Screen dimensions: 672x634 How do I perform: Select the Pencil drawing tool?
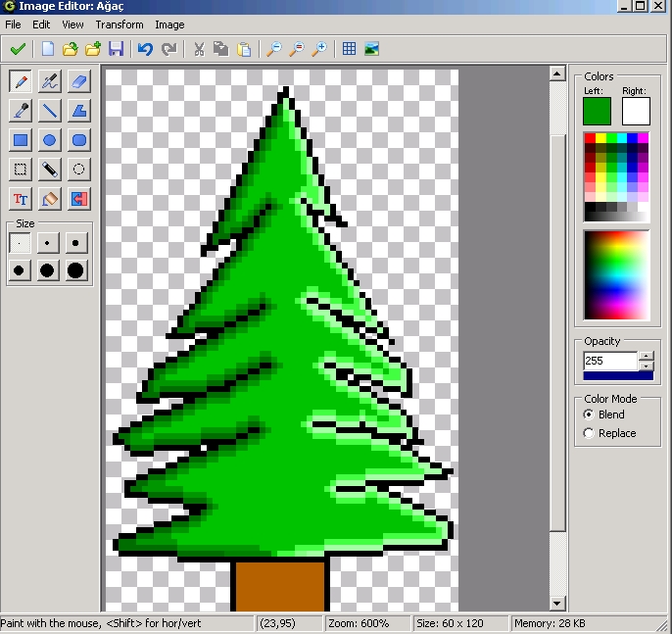pyautogui.click(x=20, y=81)
